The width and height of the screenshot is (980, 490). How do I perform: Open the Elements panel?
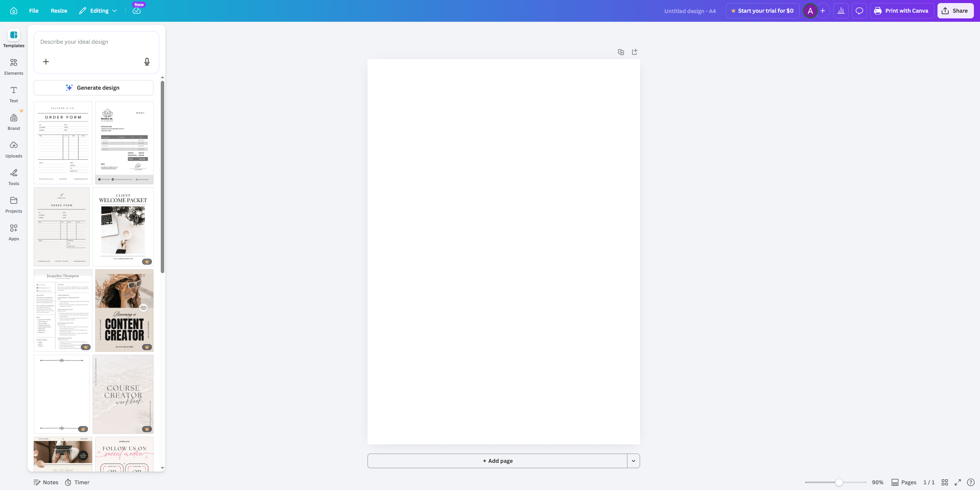point(13,66)
